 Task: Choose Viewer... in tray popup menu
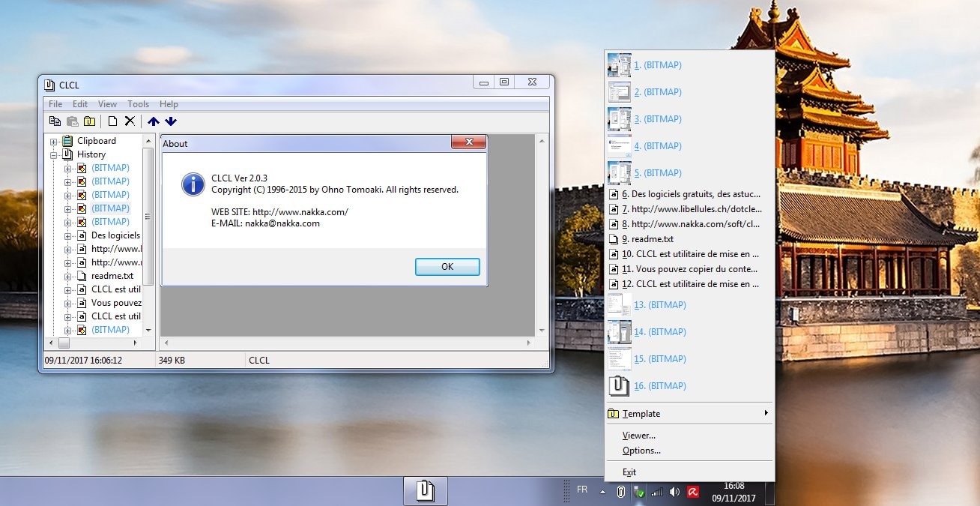tap(689, 436)
